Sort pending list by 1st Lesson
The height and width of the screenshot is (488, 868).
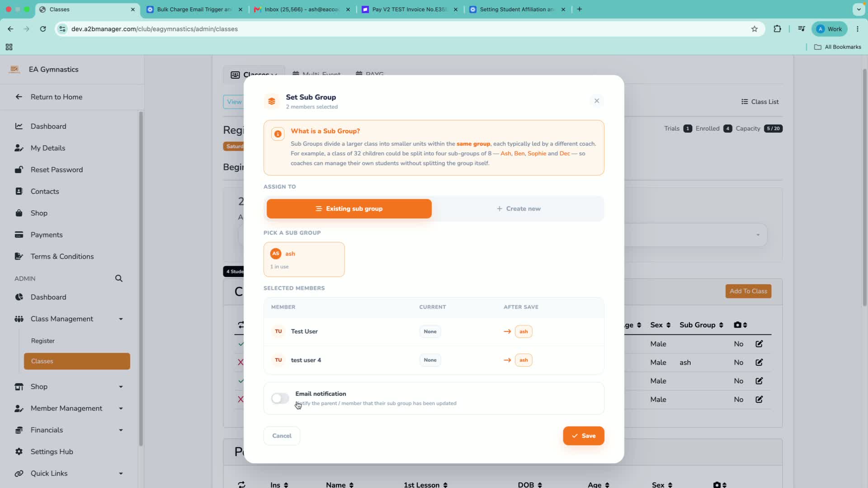tap(425, 484)
